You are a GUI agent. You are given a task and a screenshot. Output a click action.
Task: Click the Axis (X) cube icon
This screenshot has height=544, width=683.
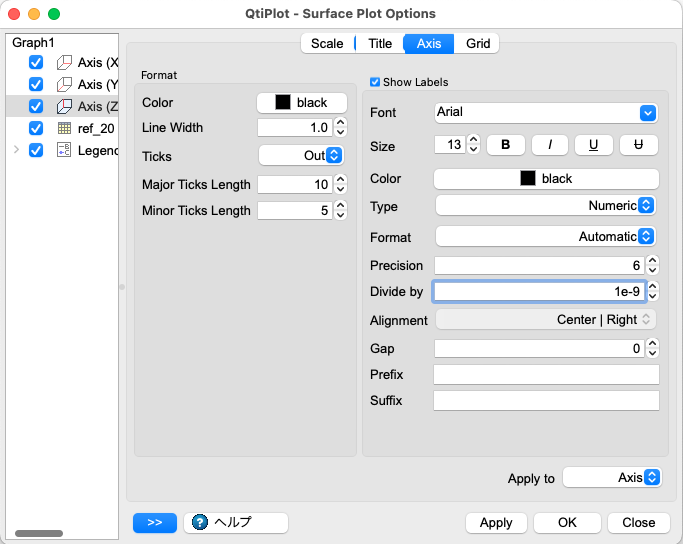coord(64,63)
